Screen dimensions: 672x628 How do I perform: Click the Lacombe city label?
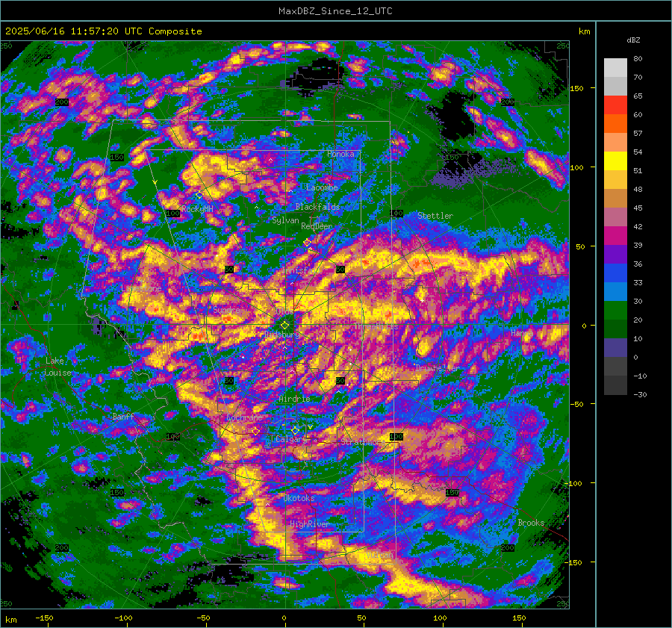pos(322,187)
